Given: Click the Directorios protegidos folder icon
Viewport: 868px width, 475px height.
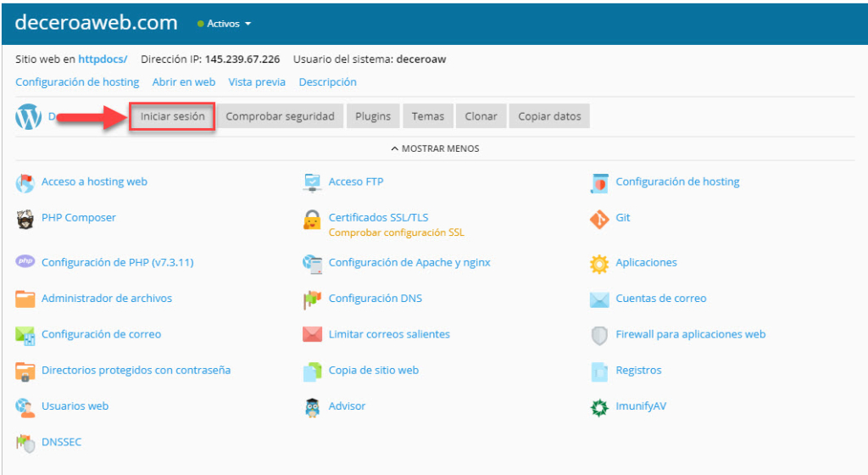Looking at the screenshot, I should 25,372.
